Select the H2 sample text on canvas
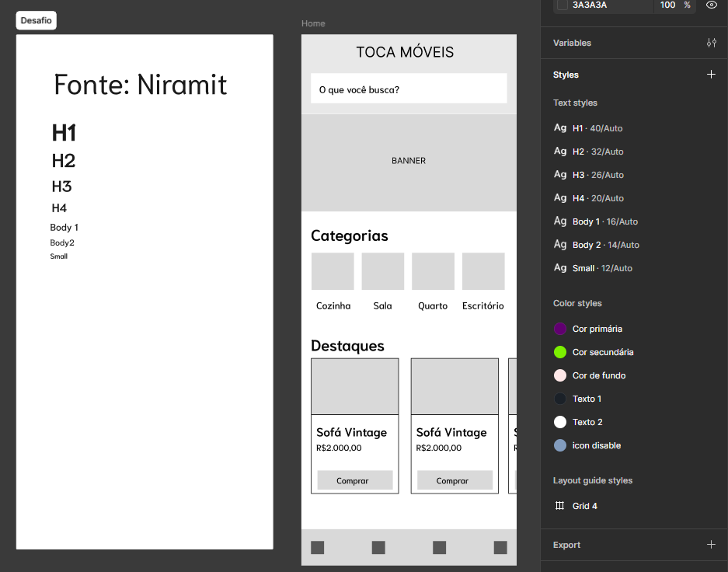728x572 pixels. (x=63, y=161)
